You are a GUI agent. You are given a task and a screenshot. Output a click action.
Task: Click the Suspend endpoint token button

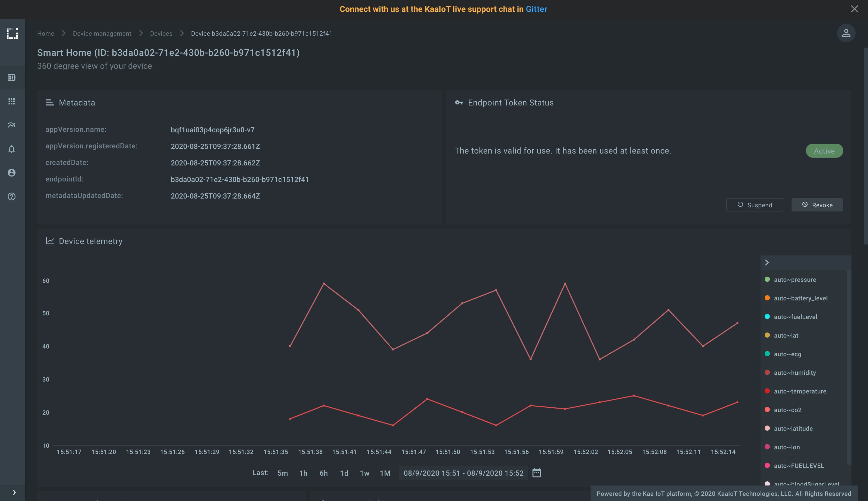(755, 204)
